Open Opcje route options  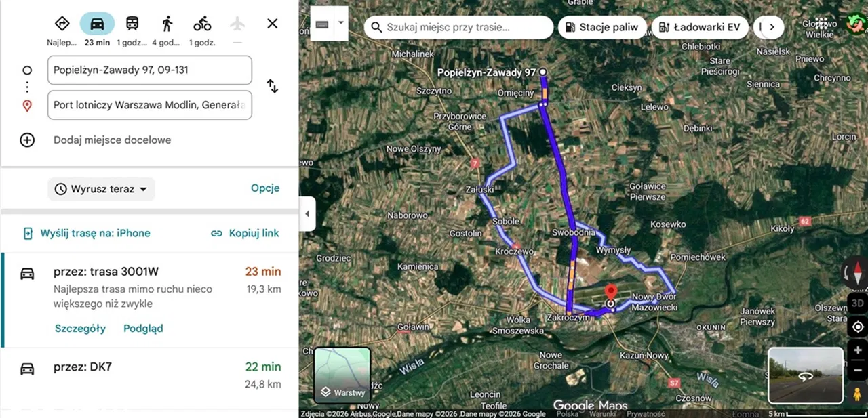click(x=265, y=188)
